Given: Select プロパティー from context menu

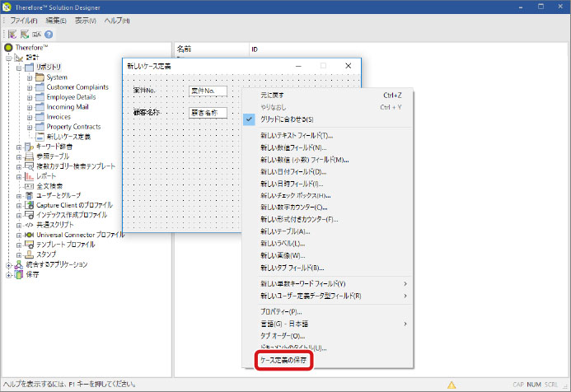Looking at the screenshot, I should 280,312.
